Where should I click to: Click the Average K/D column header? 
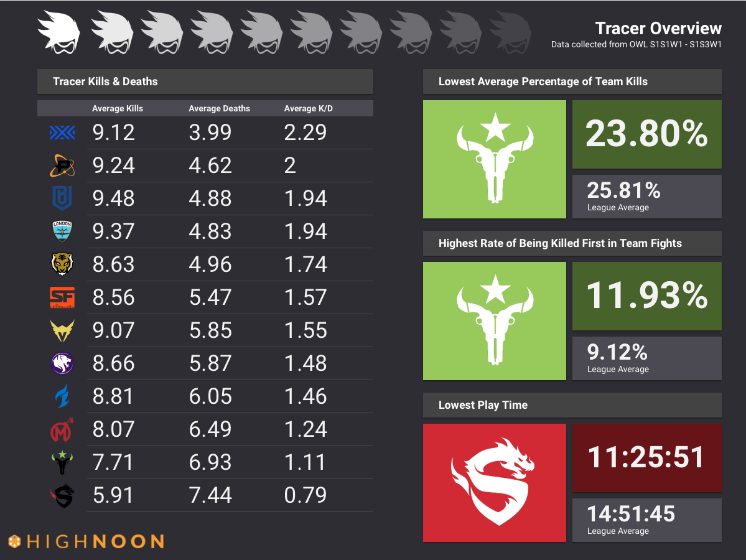(x=309, y=108)
